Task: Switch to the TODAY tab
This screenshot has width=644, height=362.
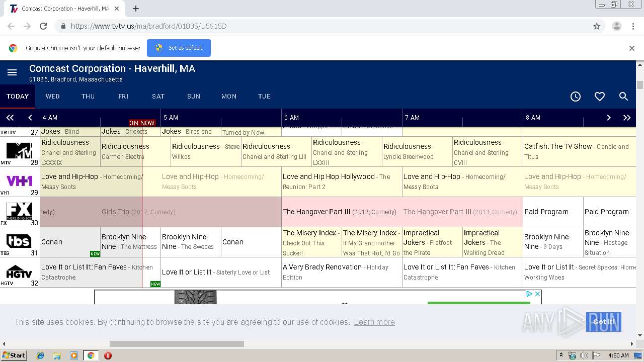Action: (x=18, y=97)
